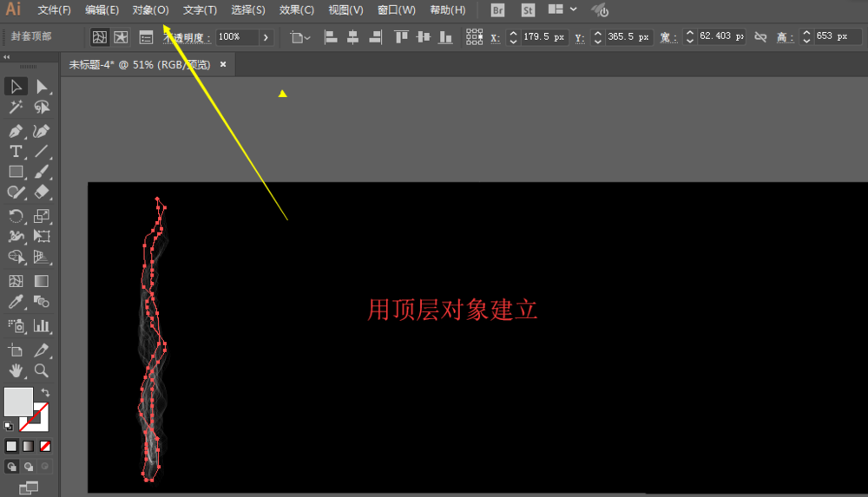The image size is (868, 497).
Task: Choose the Eraser tool
Action: [x=42, y=192]
